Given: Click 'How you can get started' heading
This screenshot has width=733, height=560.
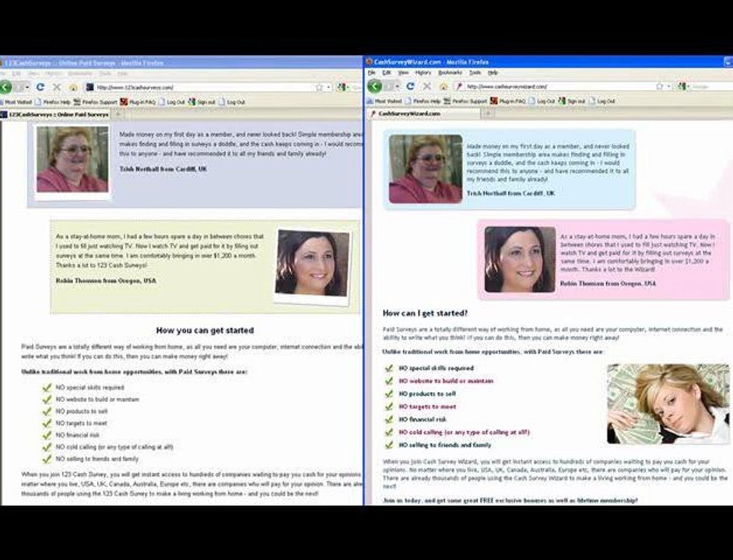Looking at the screenshot, I should tap(205, 331).
